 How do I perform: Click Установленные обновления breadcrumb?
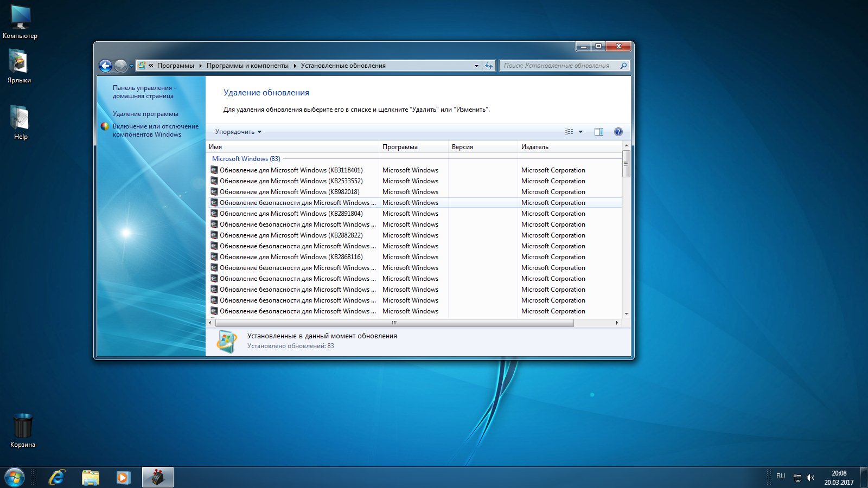point(343,66)
